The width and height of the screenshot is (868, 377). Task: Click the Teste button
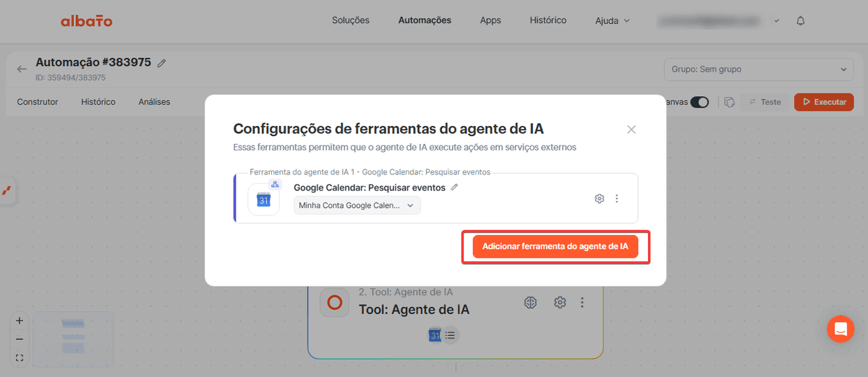tap(764, 102)
